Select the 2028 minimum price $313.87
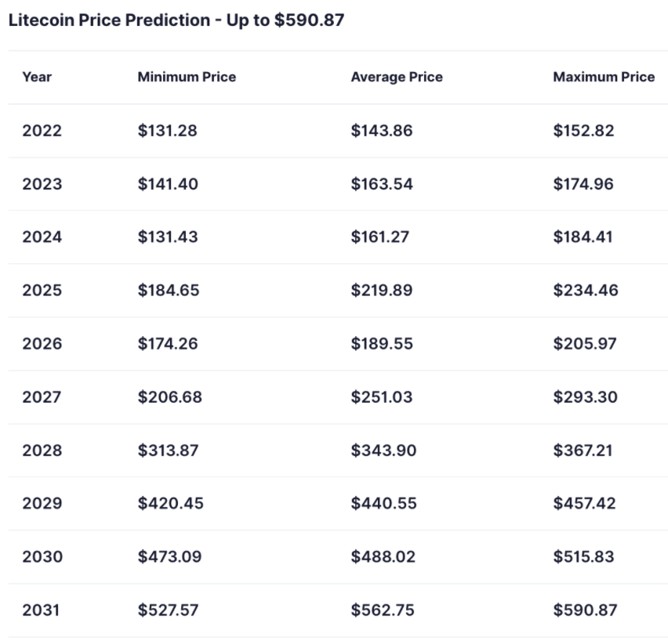This screenshot has width=668, height=644. click(x=168, y=450)
